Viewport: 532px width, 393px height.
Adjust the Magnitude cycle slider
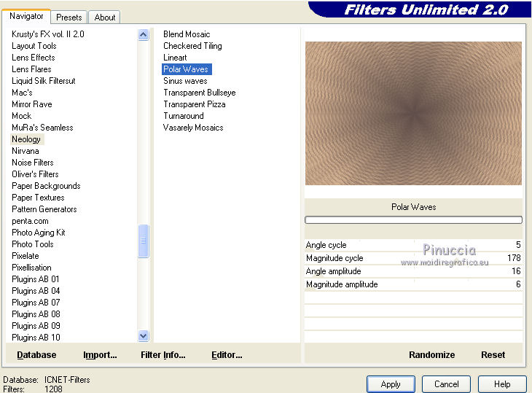coord(413,258)
